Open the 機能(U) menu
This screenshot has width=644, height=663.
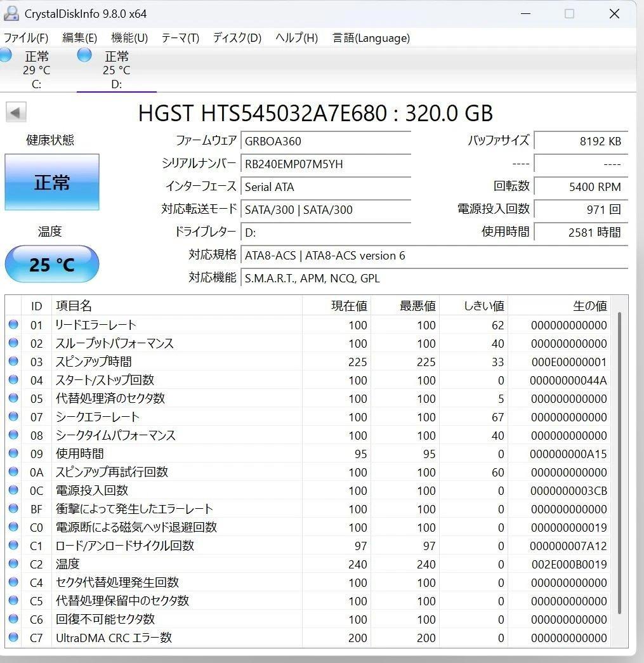[129, 38]
